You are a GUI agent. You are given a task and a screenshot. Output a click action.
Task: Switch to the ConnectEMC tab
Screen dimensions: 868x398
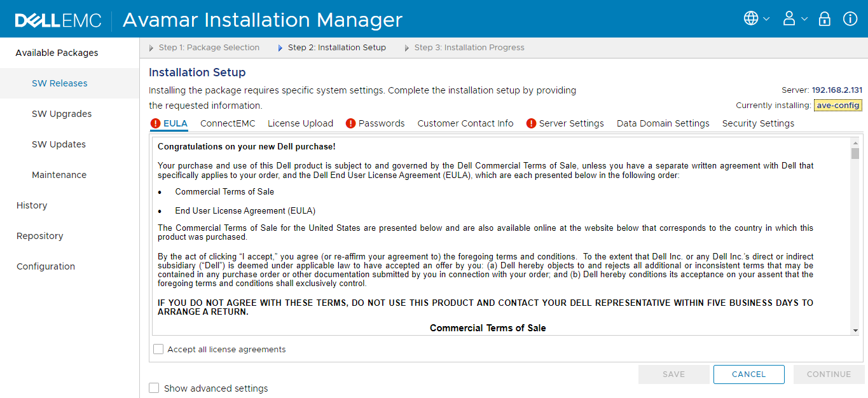point(228,123)
